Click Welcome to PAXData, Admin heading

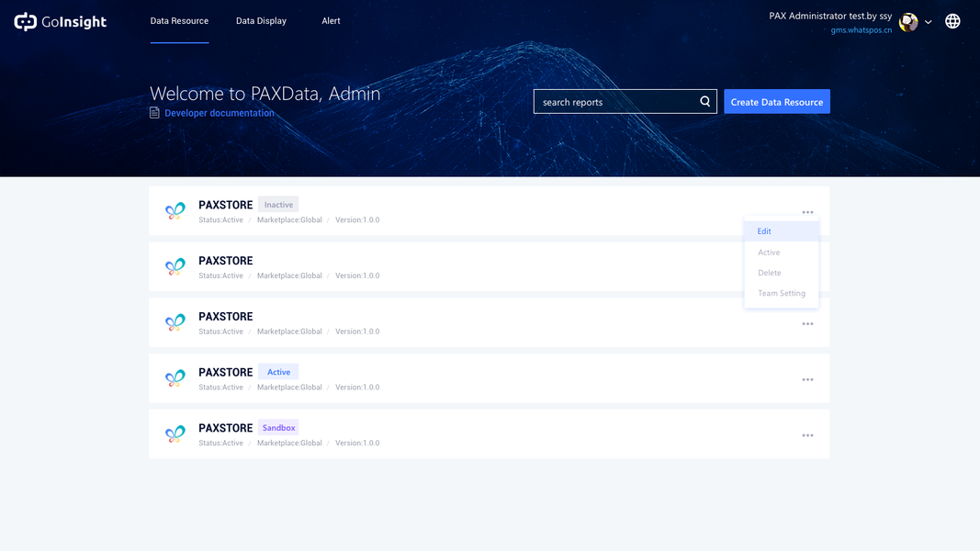[x=265, y=94]
